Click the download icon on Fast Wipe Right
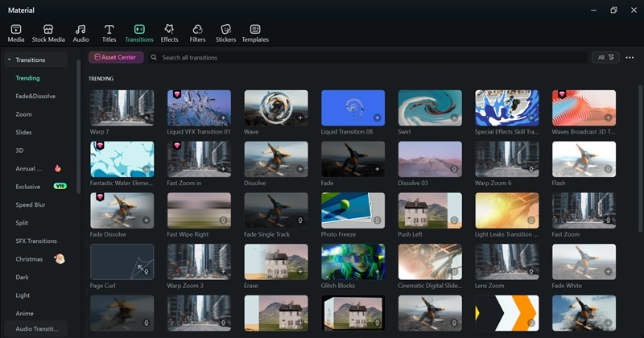644x338 pixels. pyautogui.click(x=224, y=221)
